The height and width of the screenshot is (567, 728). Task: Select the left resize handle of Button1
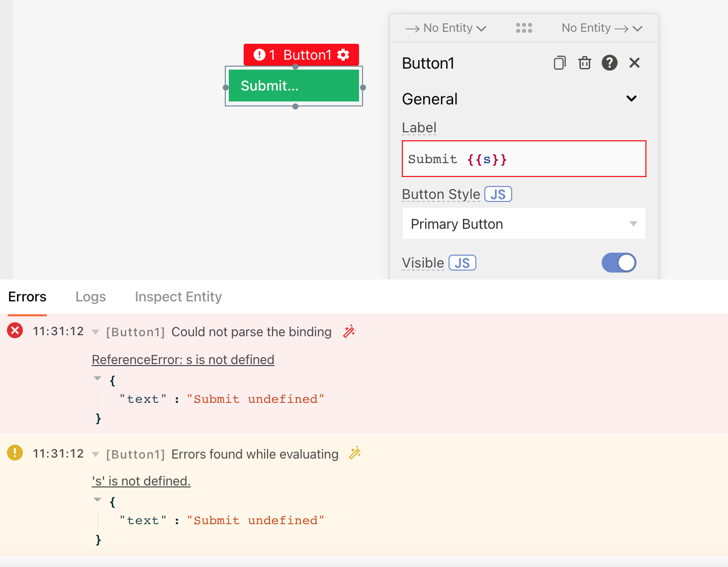coord(226,88)
